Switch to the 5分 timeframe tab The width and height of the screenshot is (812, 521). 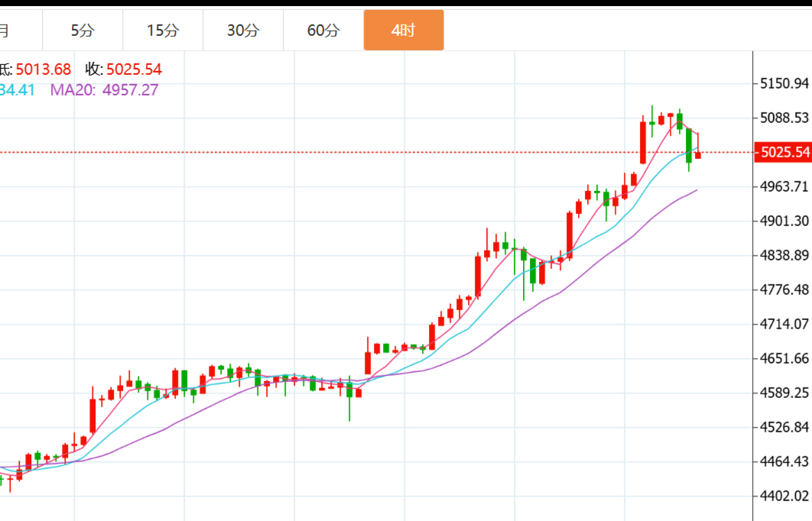click(83, 31)
